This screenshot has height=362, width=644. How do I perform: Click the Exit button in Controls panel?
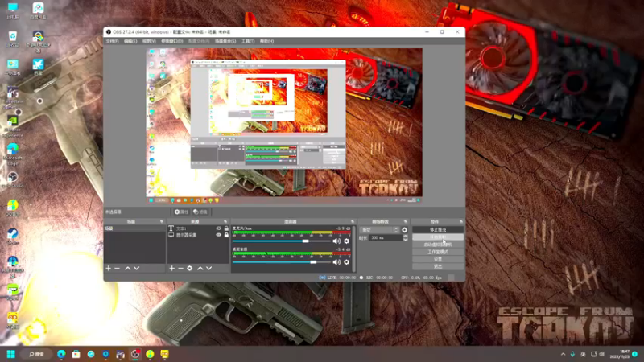click(438, 267)
